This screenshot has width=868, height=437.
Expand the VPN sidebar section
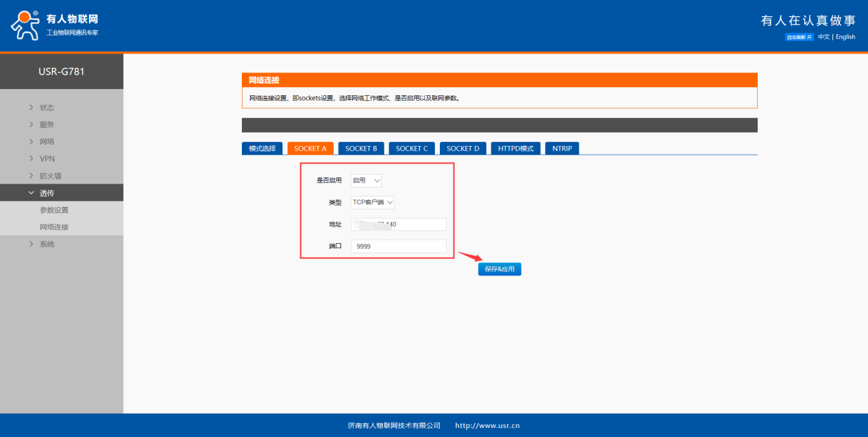(47, 159)
